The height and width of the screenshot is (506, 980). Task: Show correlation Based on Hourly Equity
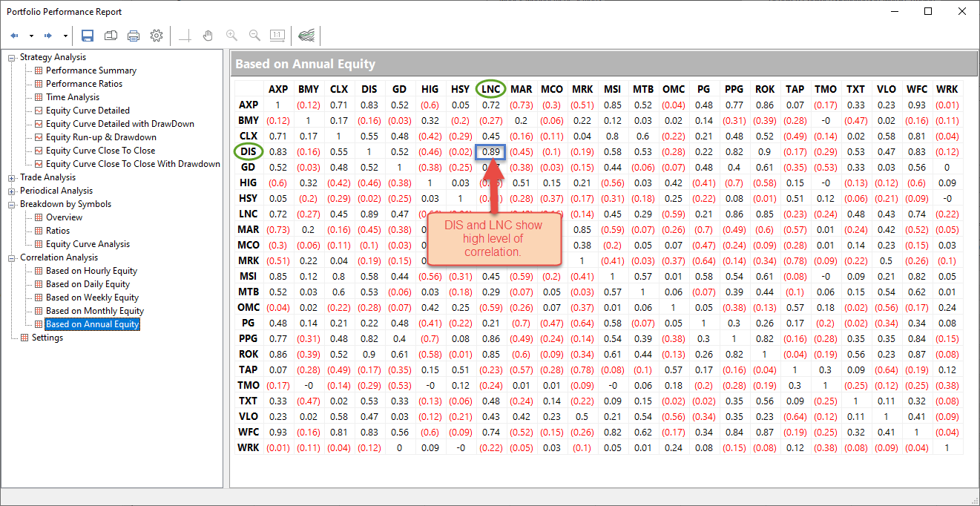point(91,271)
